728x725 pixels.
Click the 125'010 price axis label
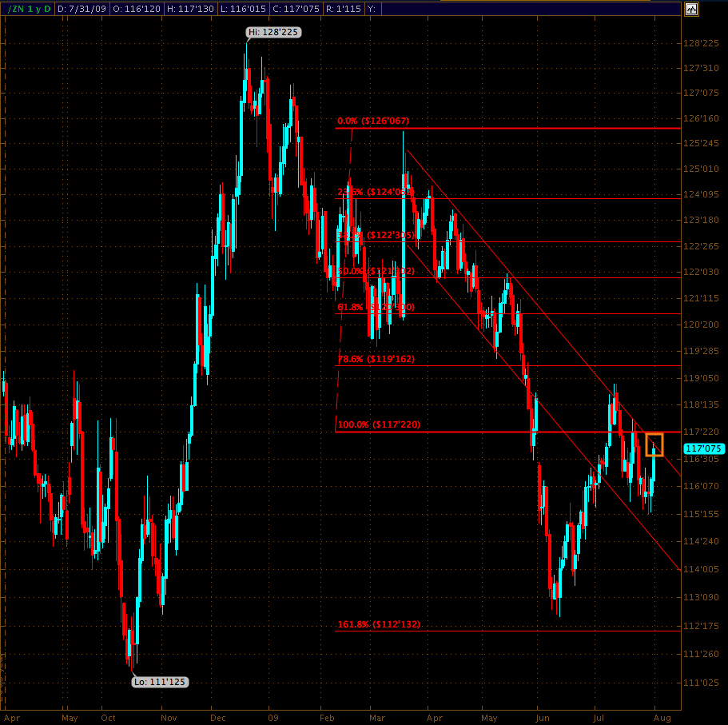(701, 169)
